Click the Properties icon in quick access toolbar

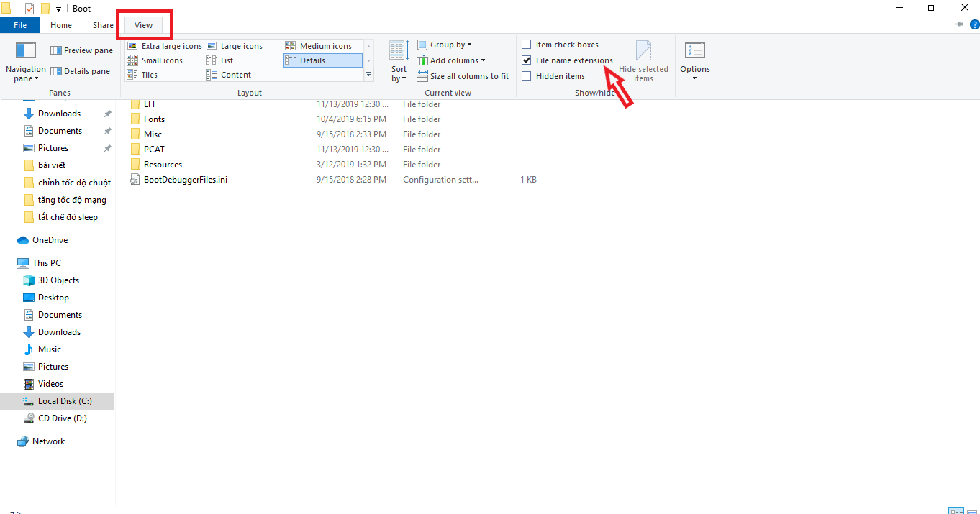point(30,9)
